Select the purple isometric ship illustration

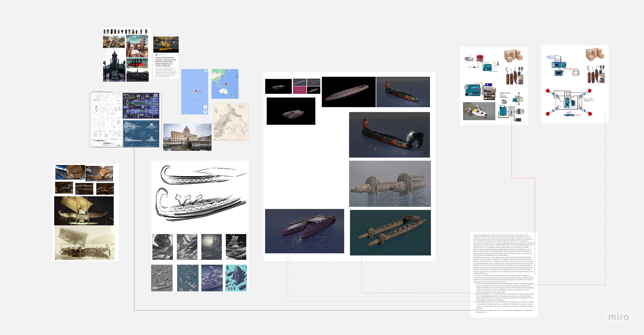click(212, 278)
